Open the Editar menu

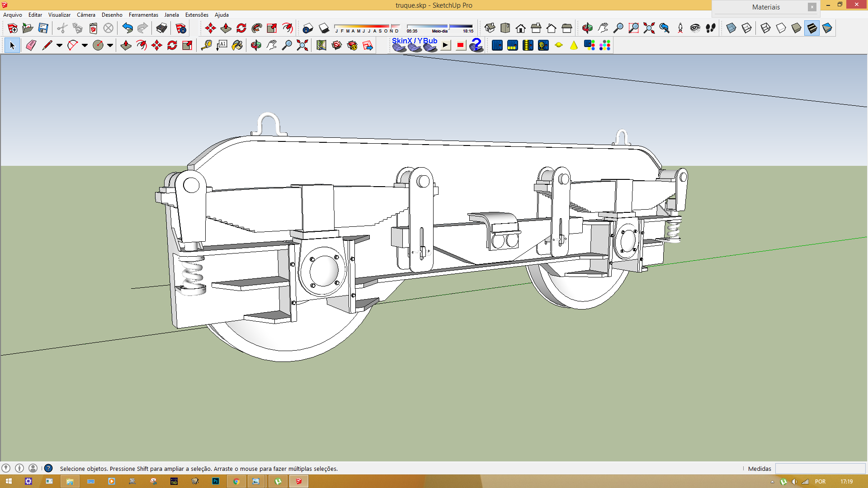tap(35, 15)
